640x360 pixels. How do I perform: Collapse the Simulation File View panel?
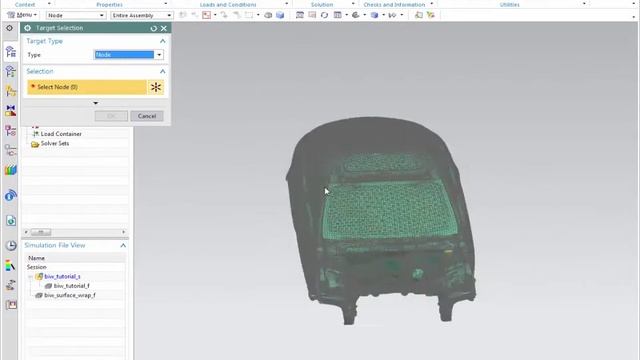coord(123,245)
